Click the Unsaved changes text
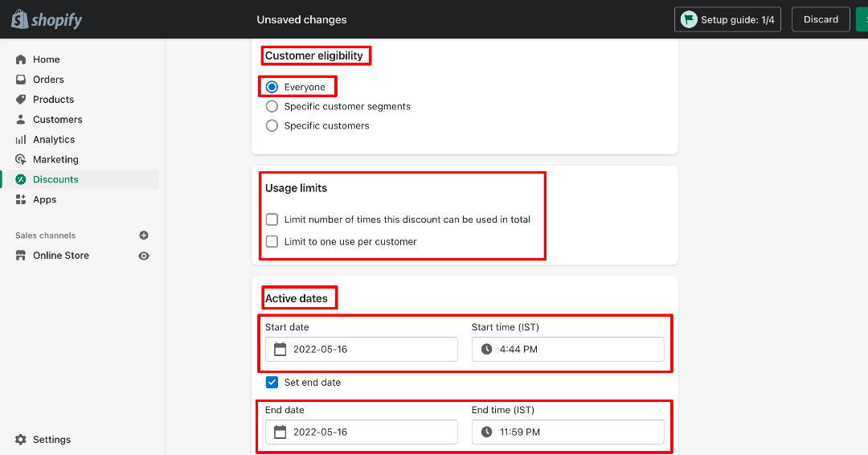 click(301, 19)
